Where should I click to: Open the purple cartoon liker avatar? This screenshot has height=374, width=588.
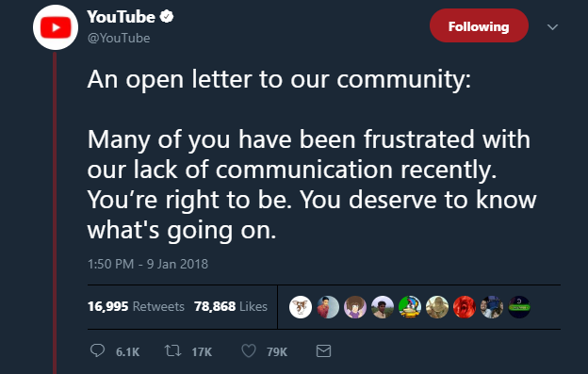pos(355,307)
